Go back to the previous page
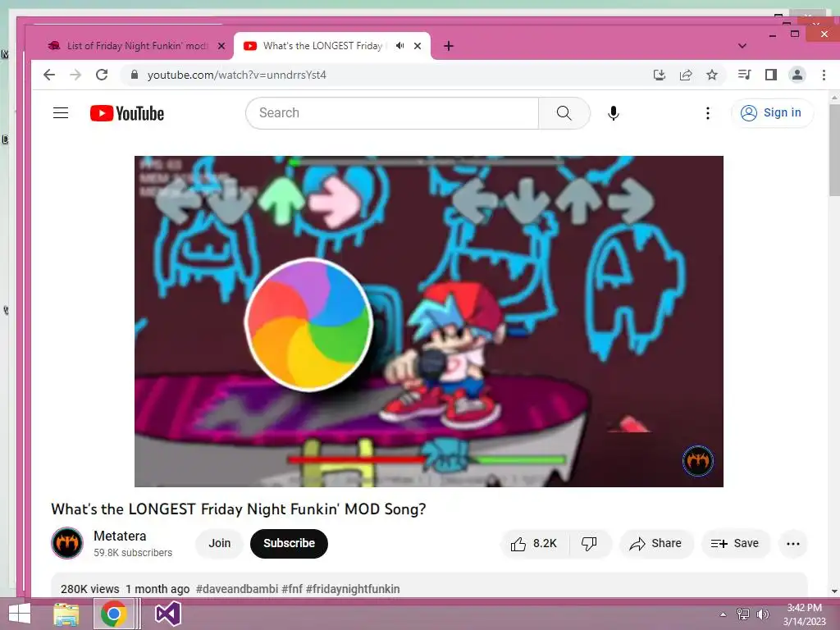840x630 pixels. pyautogui.click(x=49, y=75)
